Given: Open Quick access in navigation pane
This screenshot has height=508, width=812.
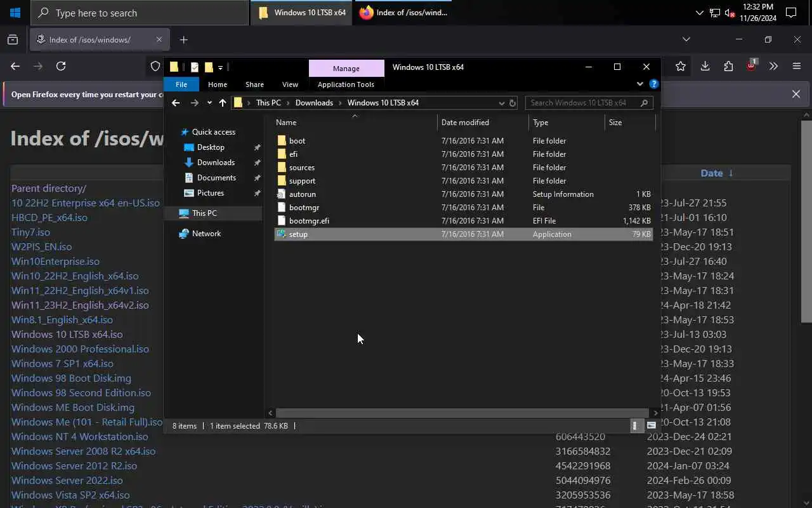Looking at the screenshot, I should [x=214, y=132].
